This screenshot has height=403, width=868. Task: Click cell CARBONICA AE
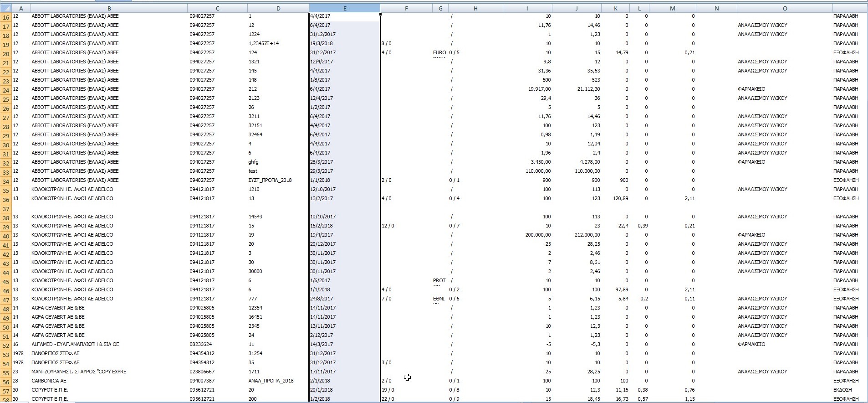[109, 381]
